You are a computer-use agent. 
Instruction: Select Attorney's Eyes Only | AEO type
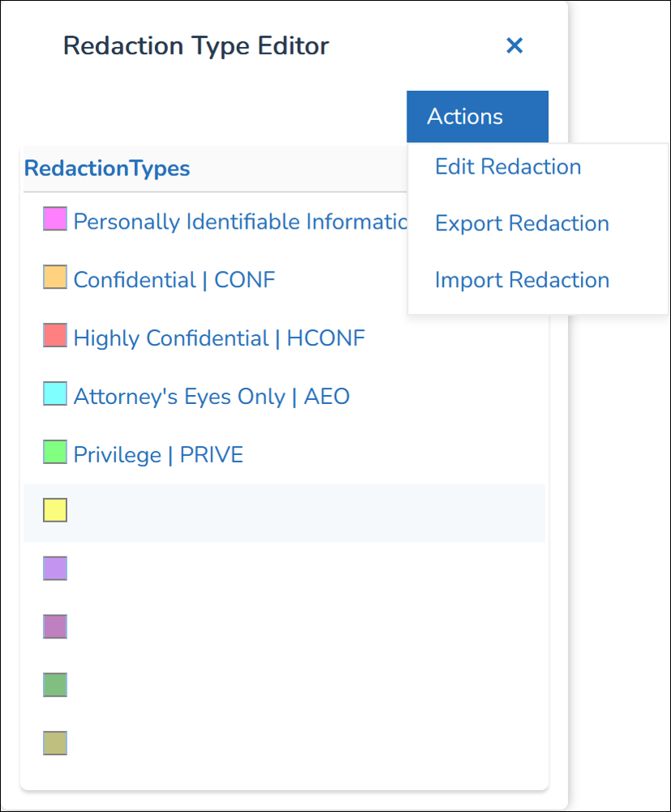tap(212, 397)
